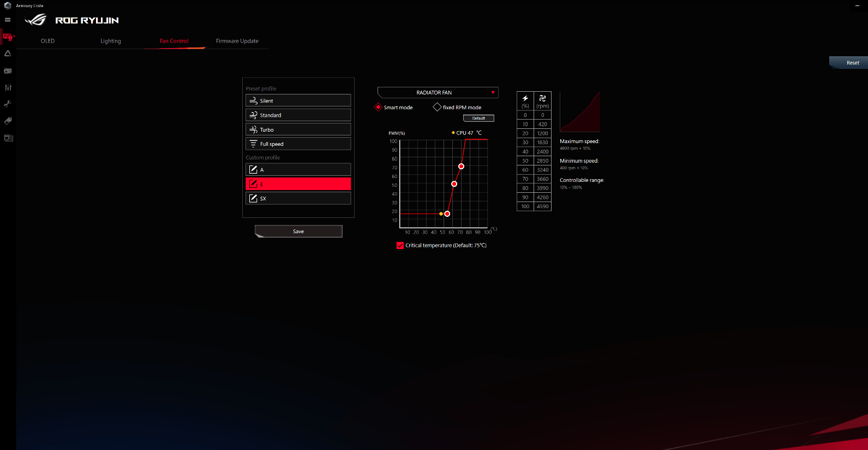The height and width of the screenshot is (450, 868).
Task: Choose the Full speed preset profile
Action: point(298,144)
